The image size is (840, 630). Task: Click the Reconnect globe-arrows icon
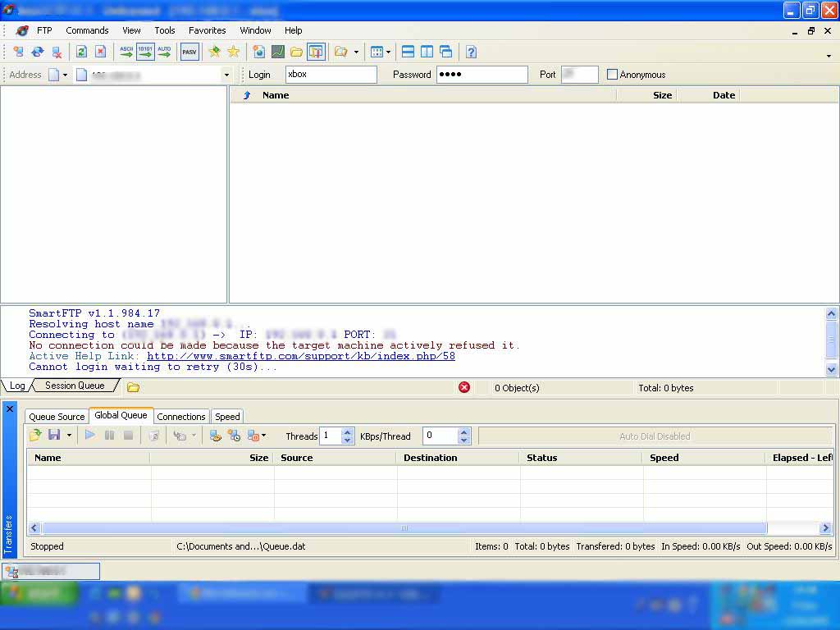click(x=38, y=52)
